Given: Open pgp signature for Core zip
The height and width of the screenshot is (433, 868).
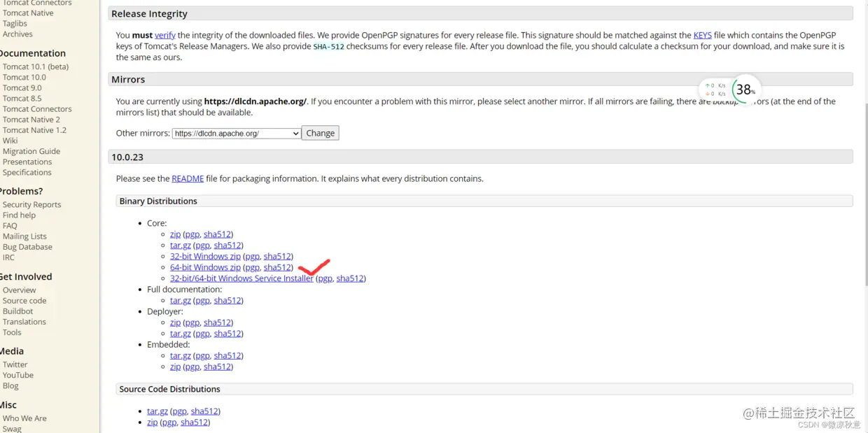Looking at the screenshot, I should [x=192, y=234].
